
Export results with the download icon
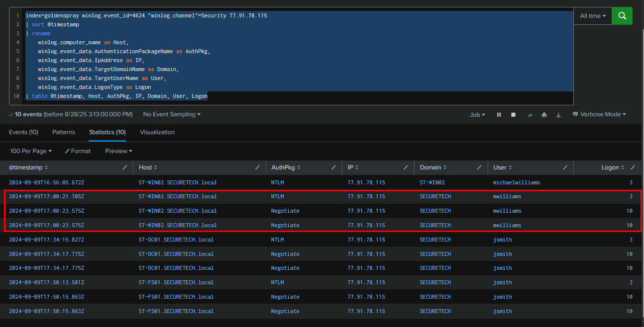[x=558, y=115]
